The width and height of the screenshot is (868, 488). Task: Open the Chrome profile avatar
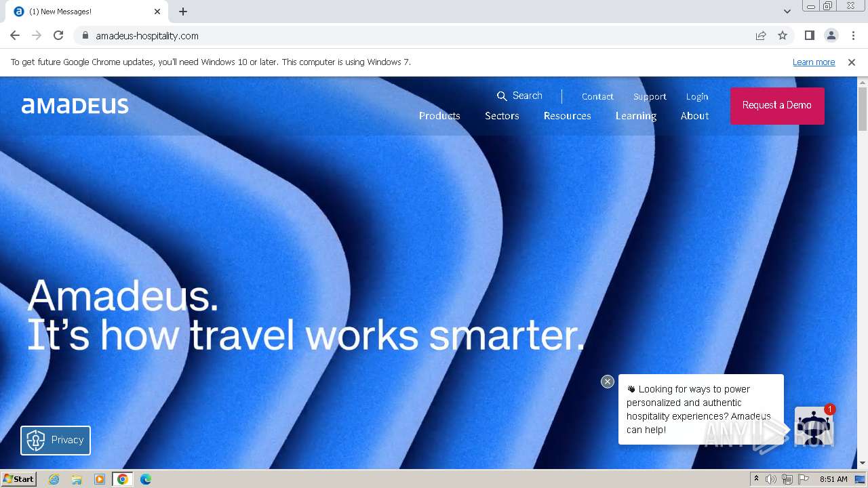(831, 35)
